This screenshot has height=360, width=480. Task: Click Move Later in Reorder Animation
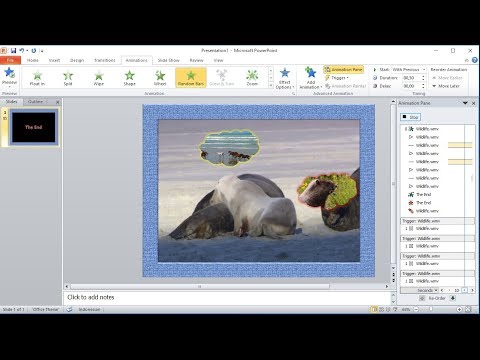tap(446, 86)
